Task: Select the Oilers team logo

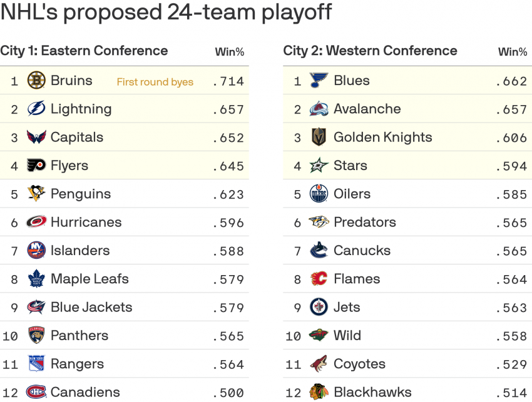Action: tap(319, 194)
